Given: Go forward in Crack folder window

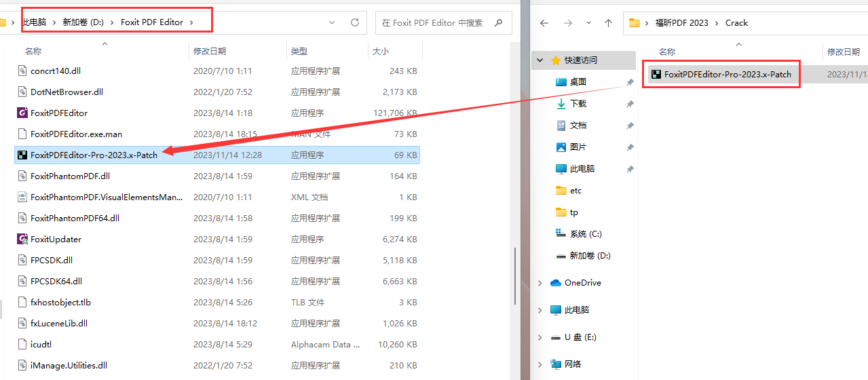Looking at the screenshot, I should click(x=568, y=23).
